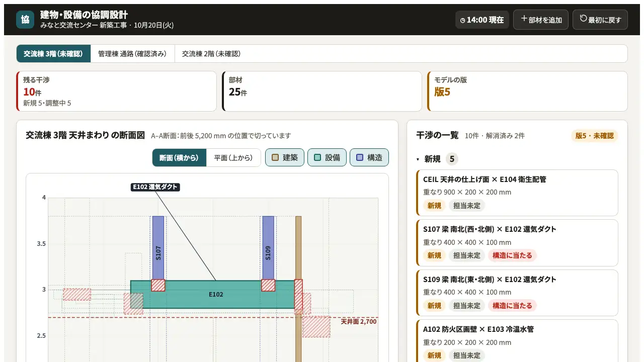Select the S109 beam in the section view
The height and width of the screenshot is (362, 644).
[268, 247]
